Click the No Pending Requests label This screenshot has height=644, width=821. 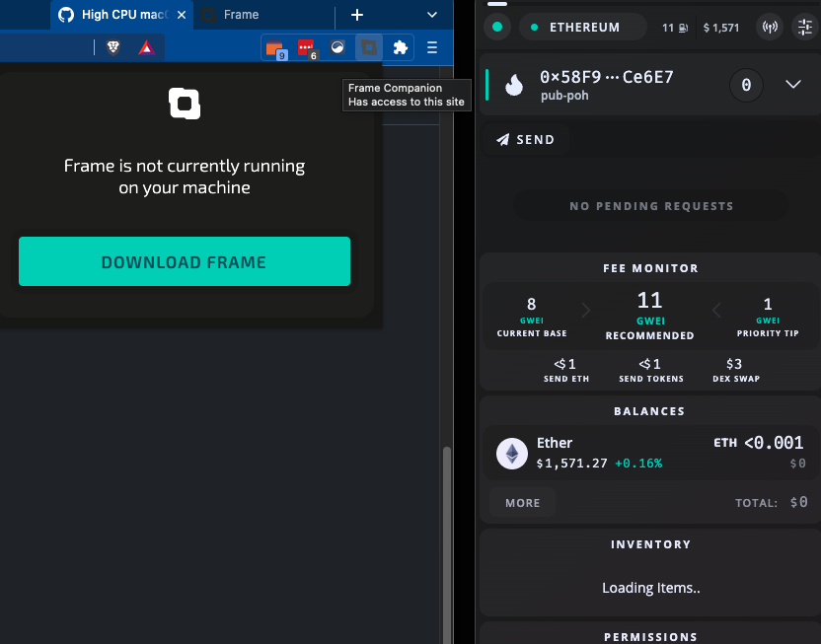[651, 206]
